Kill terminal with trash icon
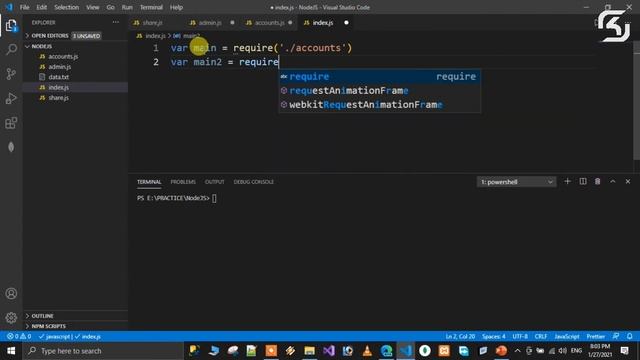This screenshot has height=360, width=640. (x=598, y=182)
